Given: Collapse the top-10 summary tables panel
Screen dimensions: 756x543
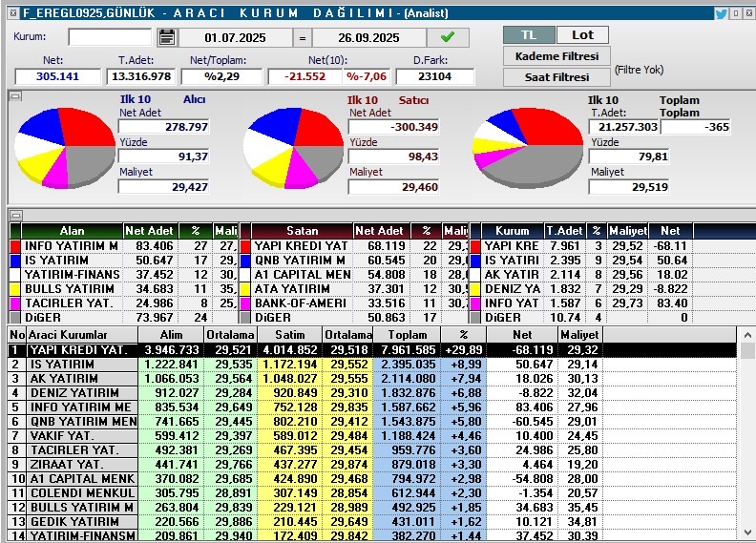Looking at the screenshot, I should 14,216.
